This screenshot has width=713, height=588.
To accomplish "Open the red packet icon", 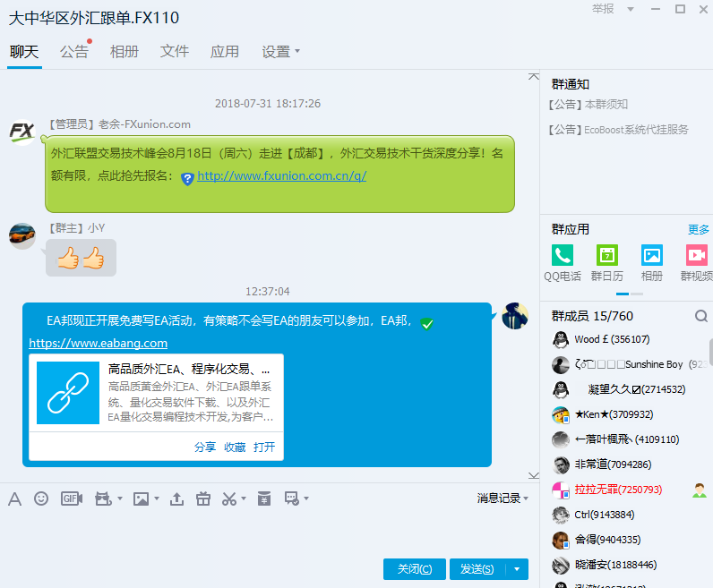I will (x=264, y=499).
